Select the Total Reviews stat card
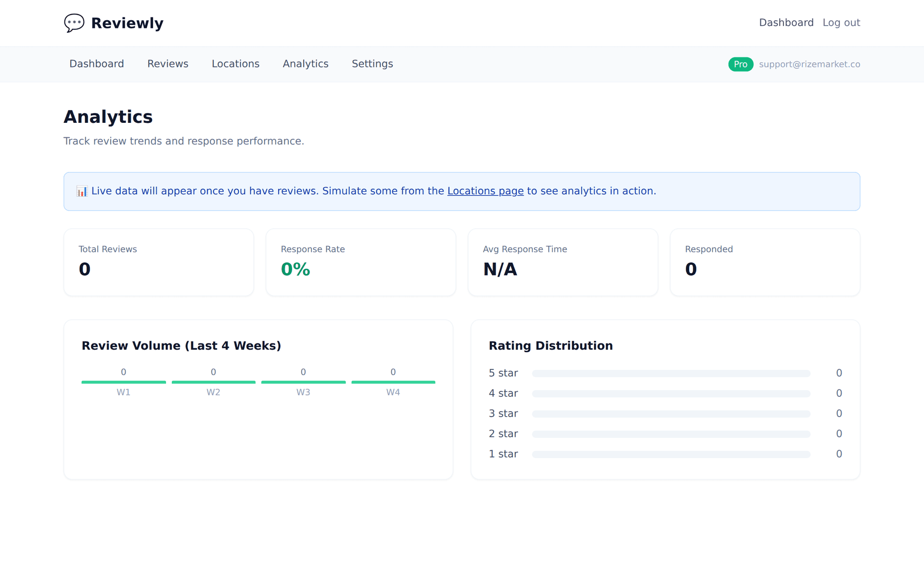This screenshot has width=924, height=578. point(158,262)
